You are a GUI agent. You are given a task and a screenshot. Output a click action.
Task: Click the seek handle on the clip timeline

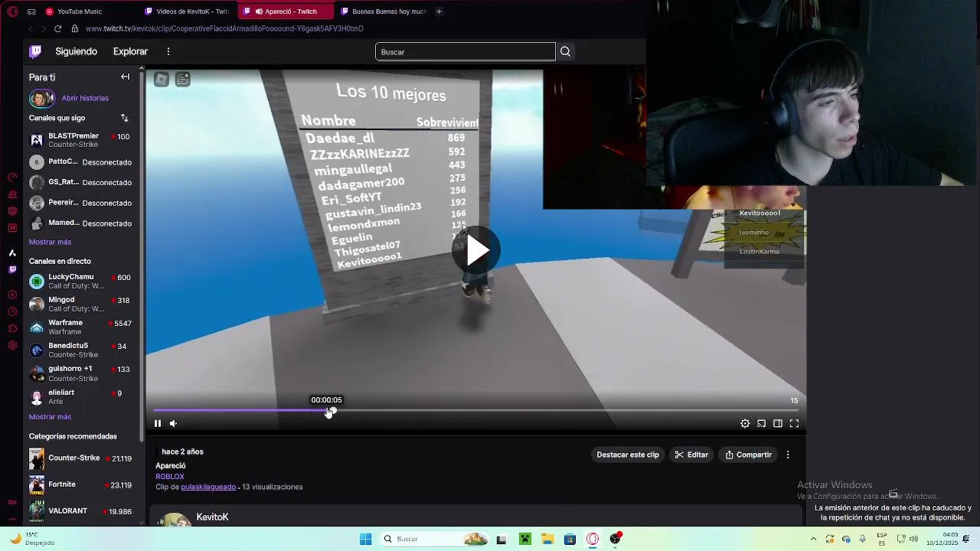tap(332, 411)
